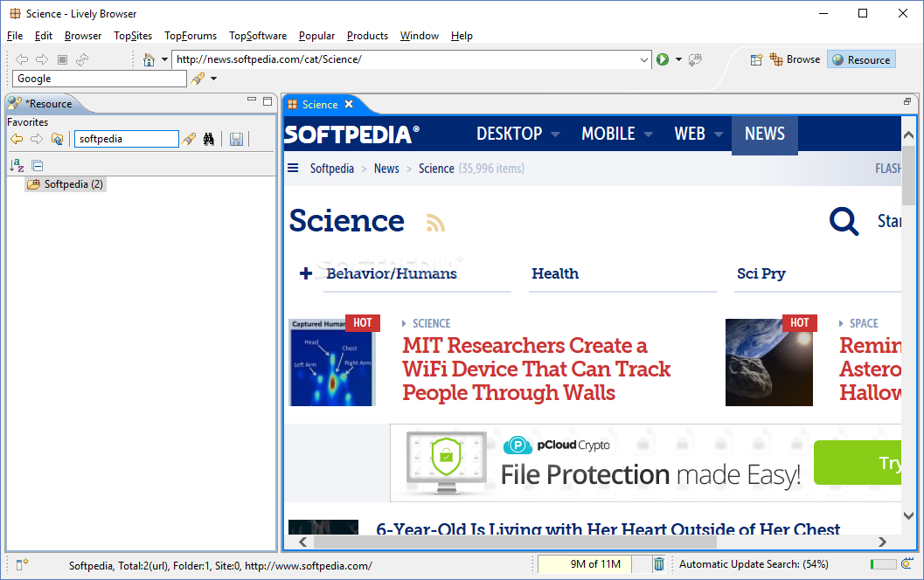924x580 pixels.
Task: Run search with the flashlight icon beside Google
Action: [198, 79]
